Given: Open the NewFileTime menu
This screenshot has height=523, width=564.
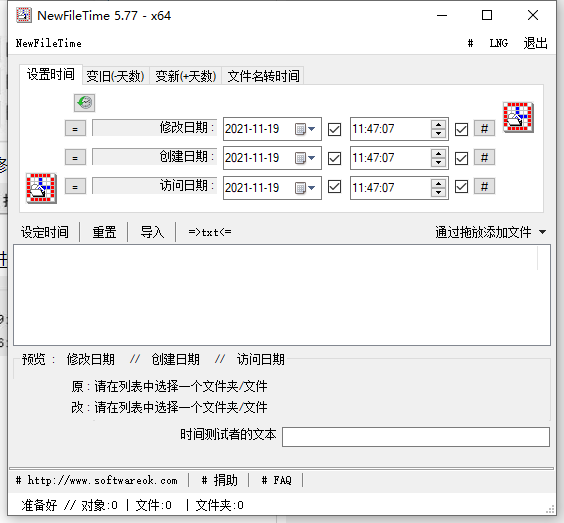Looking at the screenshot, I should (49, 43).
